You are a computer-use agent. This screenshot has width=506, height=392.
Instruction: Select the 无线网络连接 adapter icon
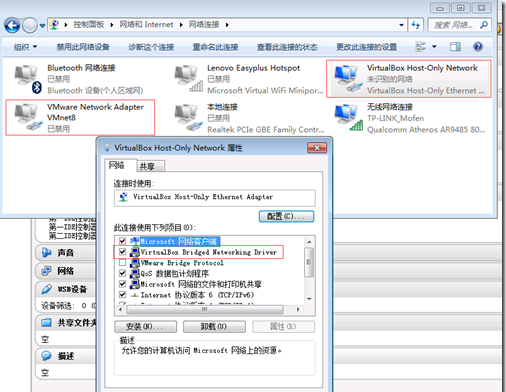tap(348, 117)
